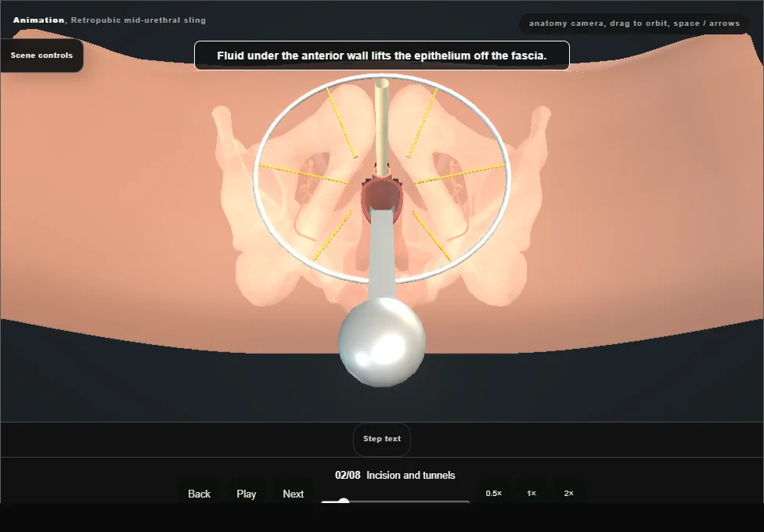Viewport: 764px width, 532px height.
Task: Click the '02/08 Incision and tunnels' step label
Action: (x=395, y=475)
